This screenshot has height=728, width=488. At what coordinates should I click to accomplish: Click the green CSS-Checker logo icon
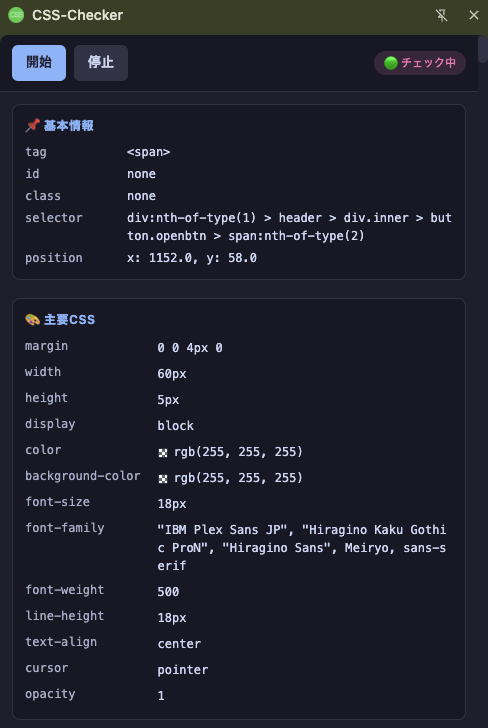tap(16, 15)
